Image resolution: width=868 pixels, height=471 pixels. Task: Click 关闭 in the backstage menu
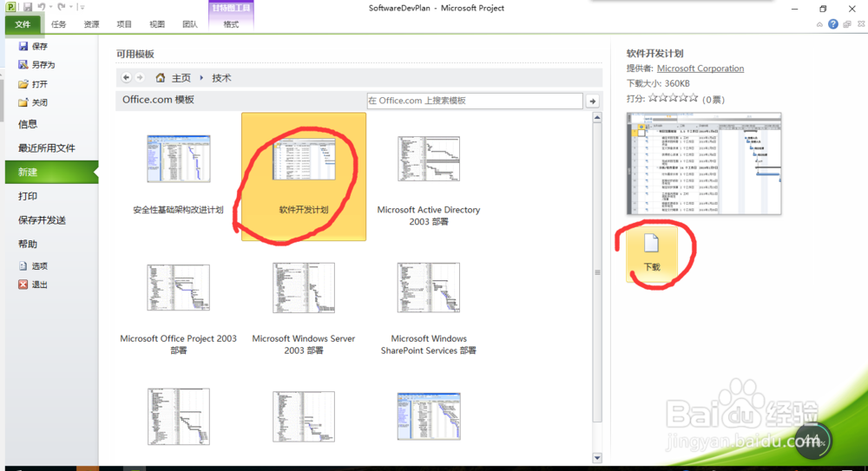pyautogui.click(x=33, y=102)
